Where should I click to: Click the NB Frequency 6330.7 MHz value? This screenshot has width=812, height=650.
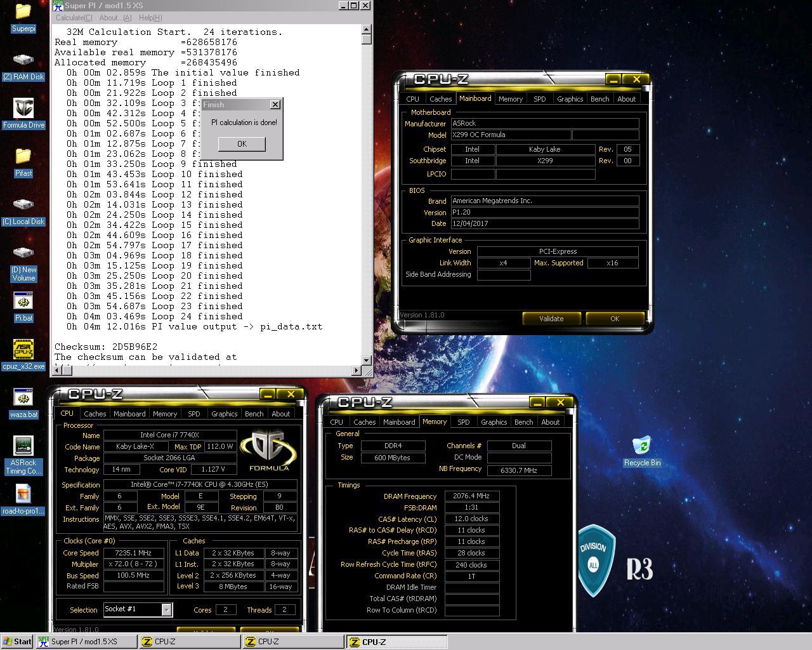[519, 470]
